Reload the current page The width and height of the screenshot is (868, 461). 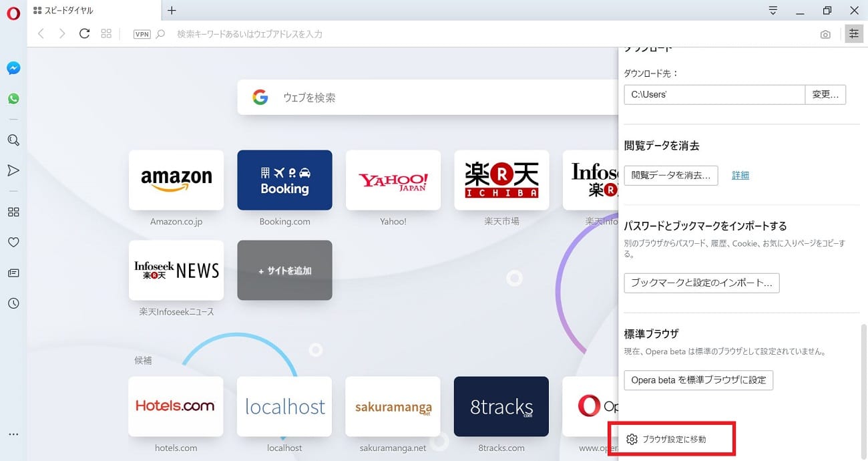pos(84,33)
